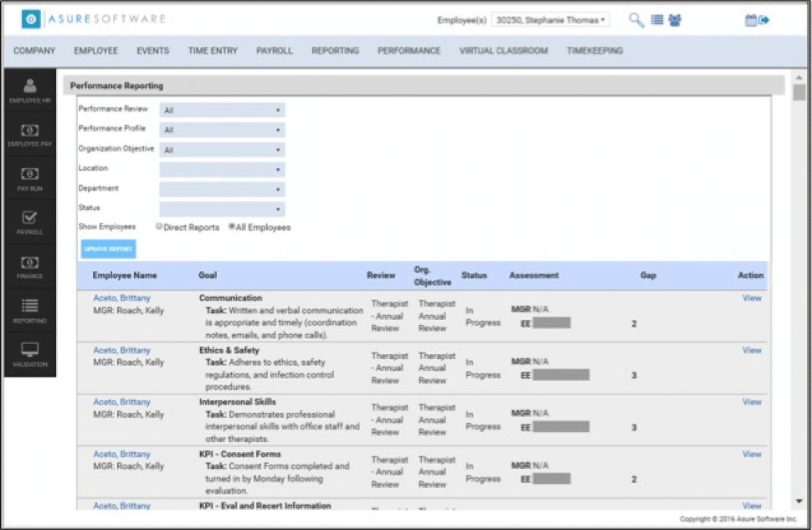The height and width of the screenshot is (530, 812).
Task: Open the Aceto, Brittany employee link
Action: click(121, 297)
